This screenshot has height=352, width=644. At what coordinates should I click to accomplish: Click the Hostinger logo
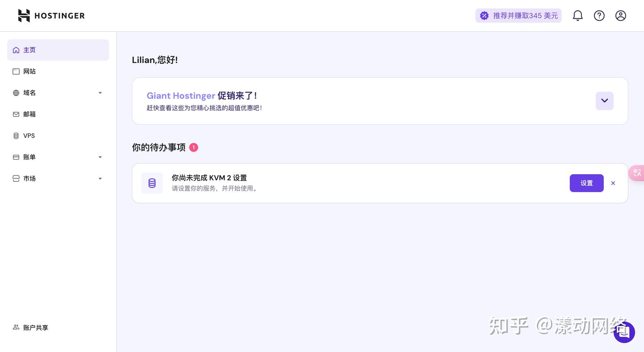(x=51, y=16)
